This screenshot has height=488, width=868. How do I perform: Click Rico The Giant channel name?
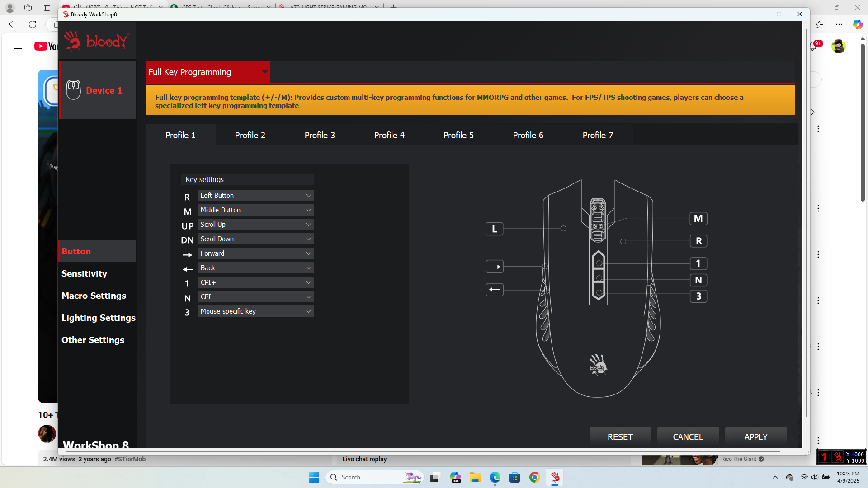point(739,459)
